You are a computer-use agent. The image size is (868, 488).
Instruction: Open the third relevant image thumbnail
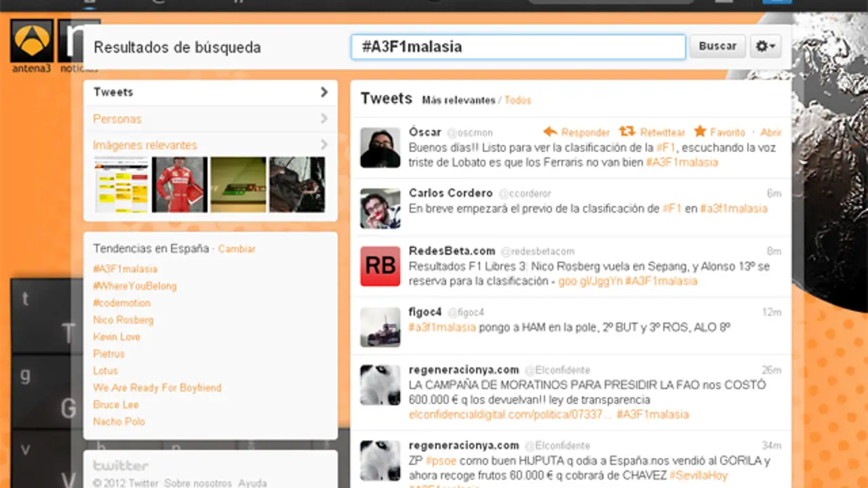point(238,184)
